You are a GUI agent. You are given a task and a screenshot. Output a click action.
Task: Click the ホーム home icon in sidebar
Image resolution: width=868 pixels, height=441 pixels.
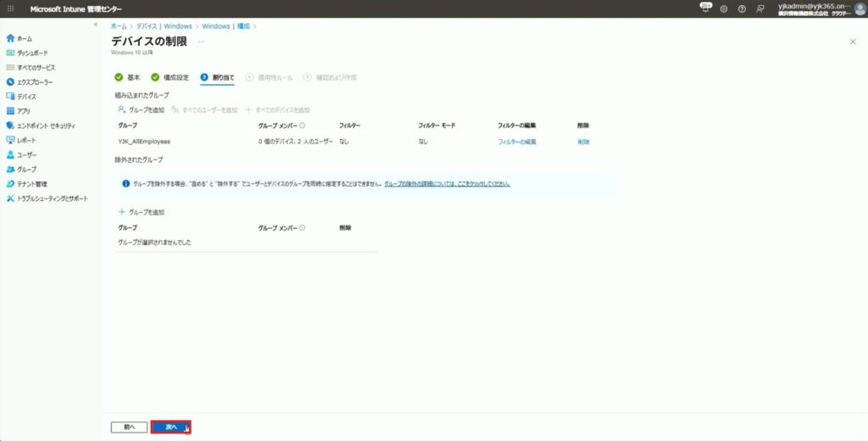[10, 39]
